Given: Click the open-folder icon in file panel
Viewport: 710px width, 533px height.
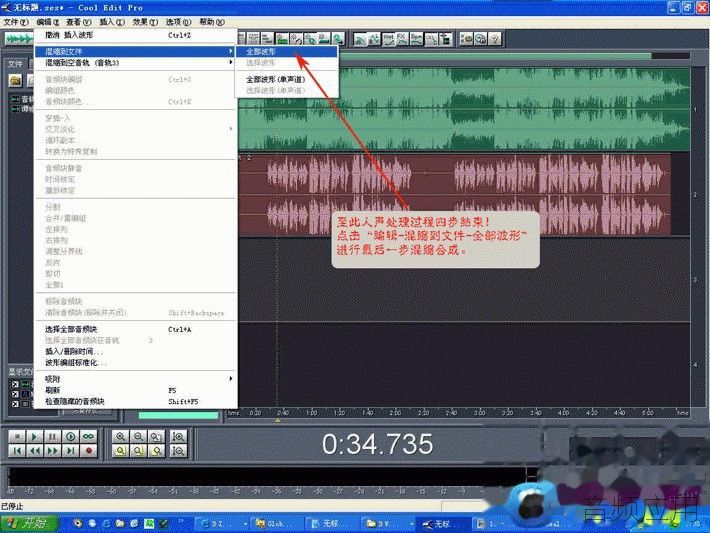Looking at the screenshot, I should click(15, 81).
